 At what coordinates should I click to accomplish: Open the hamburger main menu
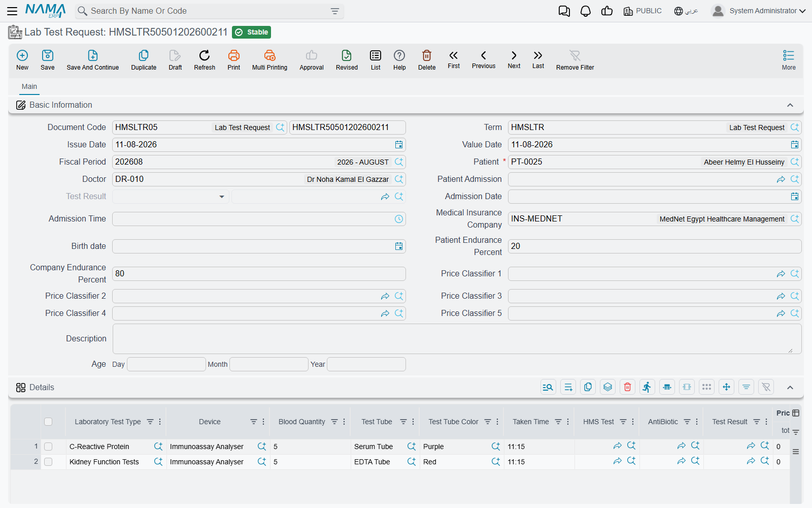pyautogui.click(x=12, y=11)
